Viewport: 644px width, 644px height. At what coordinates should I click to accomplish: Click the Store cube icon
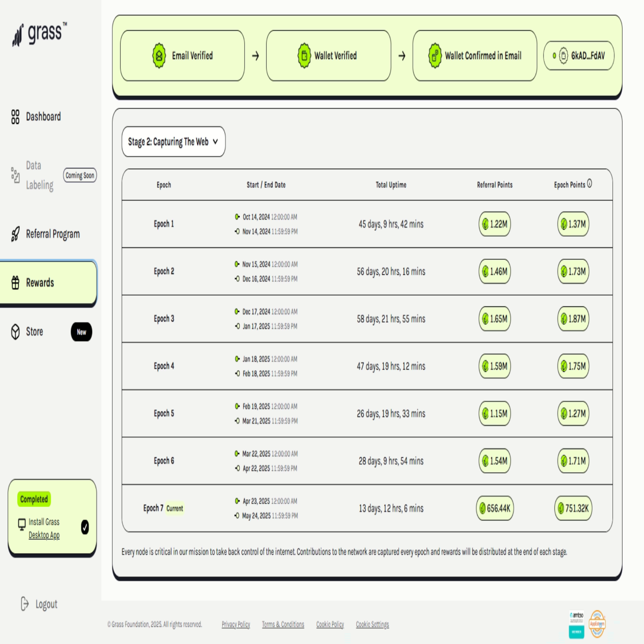click(16, 332)
